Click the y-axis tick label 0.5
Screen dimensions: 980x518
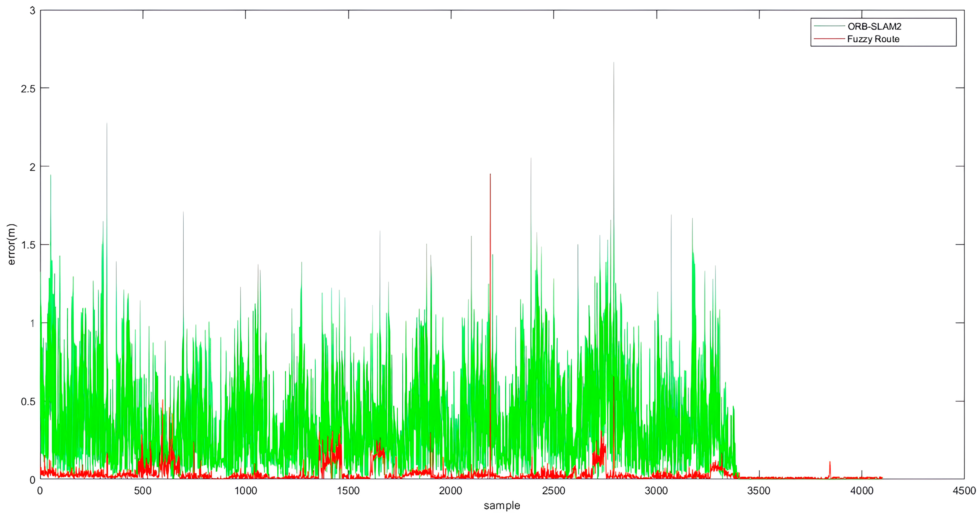point(28,402)
